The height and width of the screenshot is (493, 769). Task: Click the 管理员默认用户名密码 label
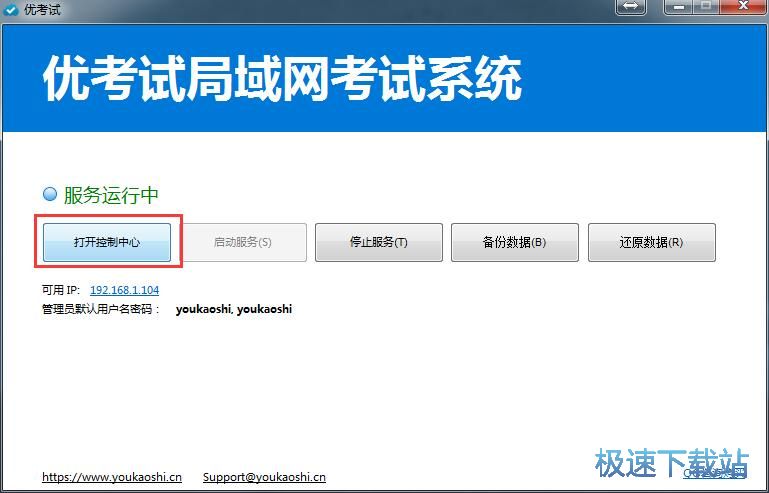pos(101,310)
